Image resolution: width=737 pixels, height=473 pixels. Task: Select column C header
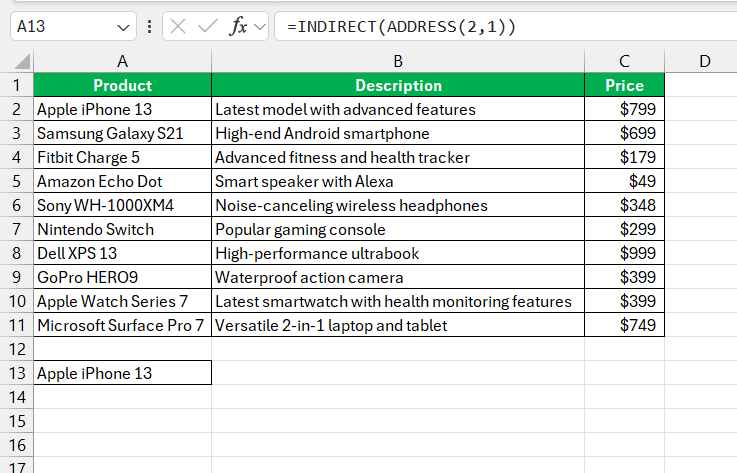[624, 61]
